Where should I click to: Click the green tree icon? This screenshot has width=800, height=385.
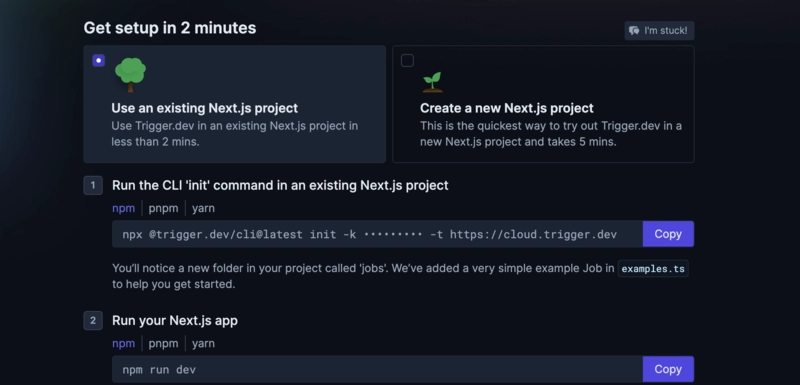[x=131, y=74]
